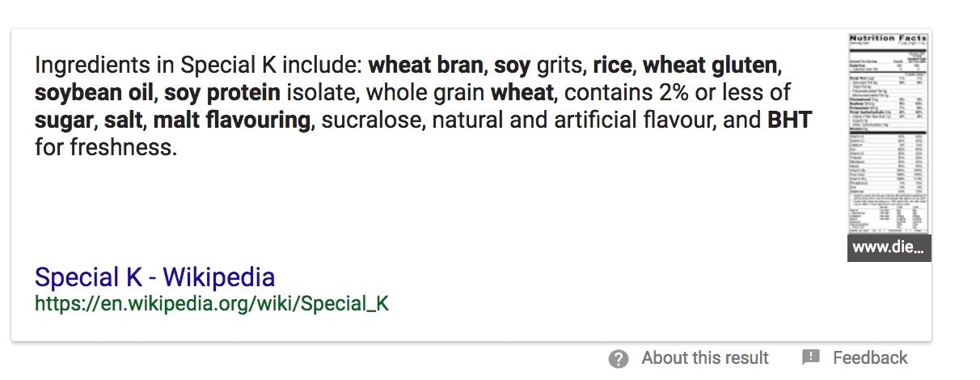Click the bold word "sugar"

click(x=65, y=121)
